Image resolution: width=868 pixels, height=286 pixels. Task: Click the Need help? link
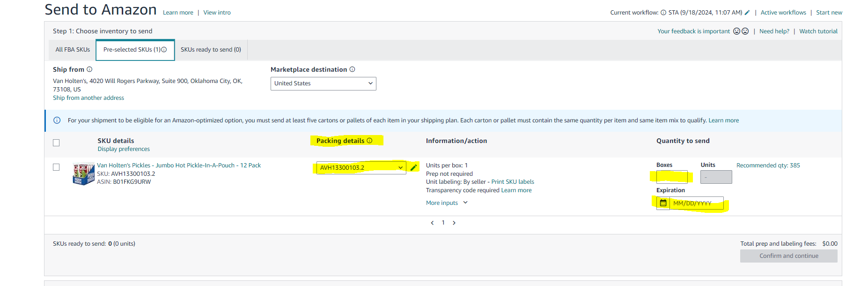coord(774,31)
